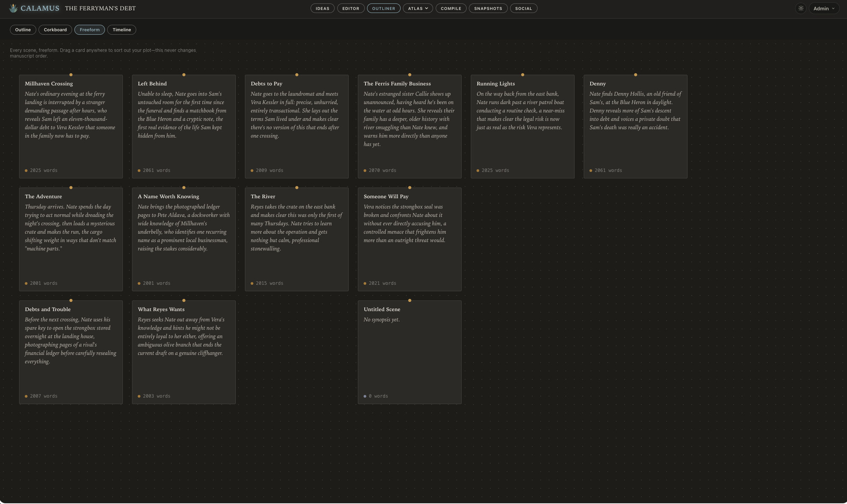Click the pin dot above Left Behind

click(184, 75)
